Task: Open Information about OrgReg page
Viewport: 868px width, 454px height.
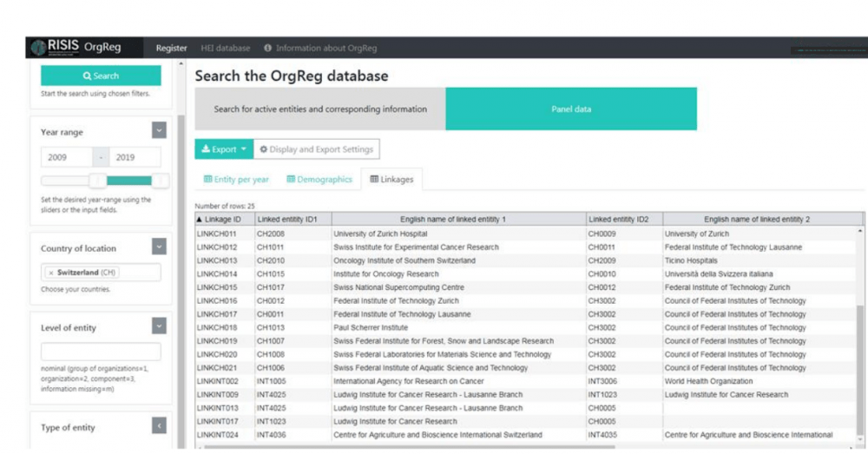Action: 326,48
